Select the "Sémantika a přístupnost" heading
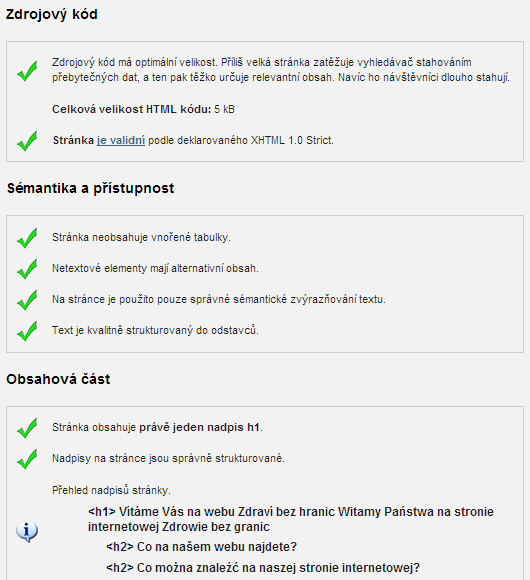This screenshot has height=580, width=530. pyautogui.click(x=91, y=188)
